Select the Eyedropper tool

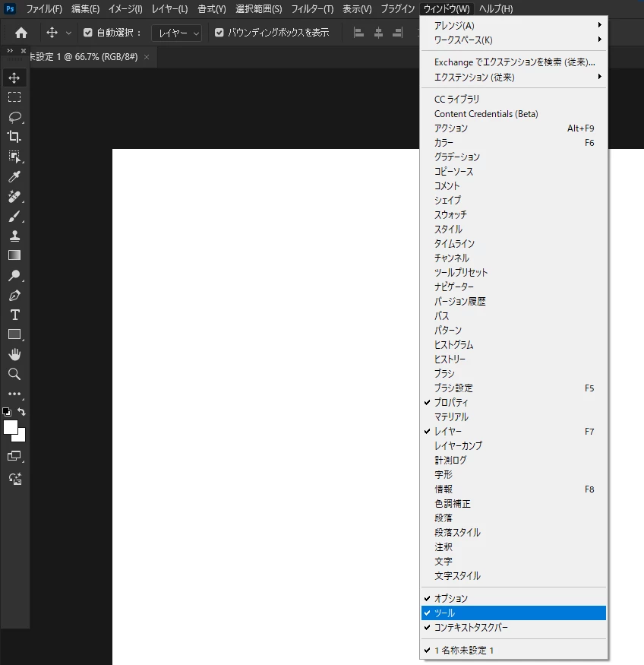pos(14,176)
